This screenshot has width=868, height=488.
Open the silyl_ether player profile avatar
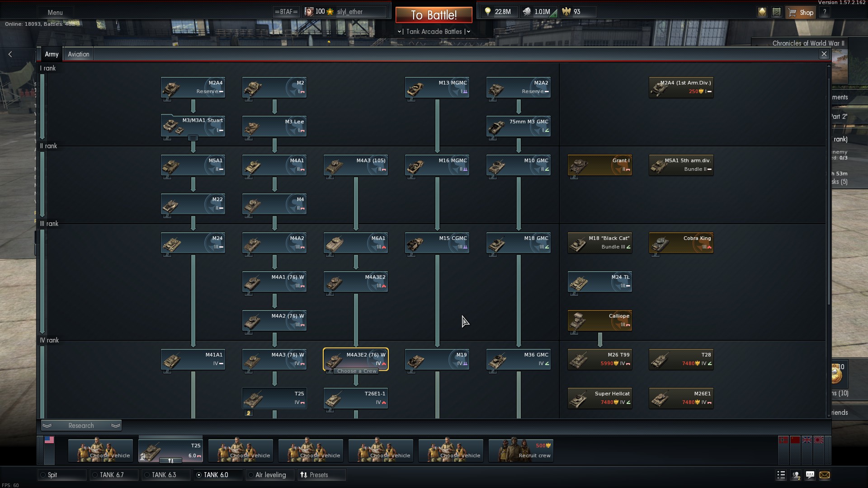coord(309,12)
